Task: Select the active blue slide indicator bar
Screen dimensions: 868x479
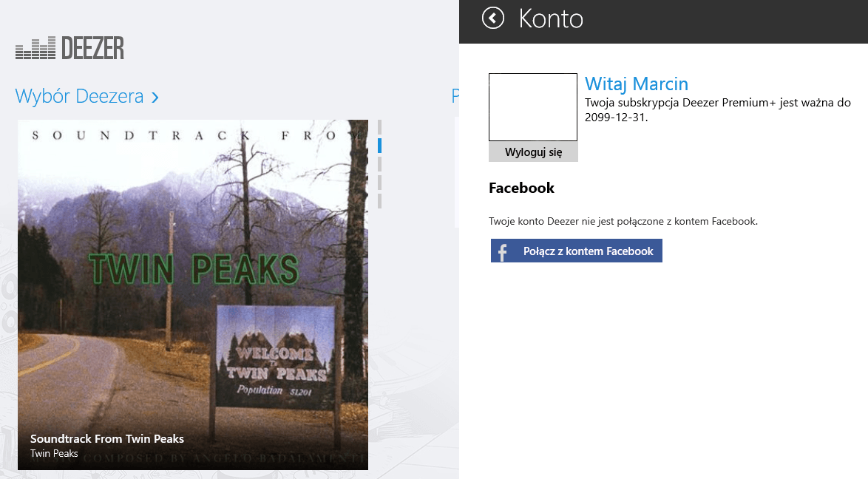Action: coord(380,145)
